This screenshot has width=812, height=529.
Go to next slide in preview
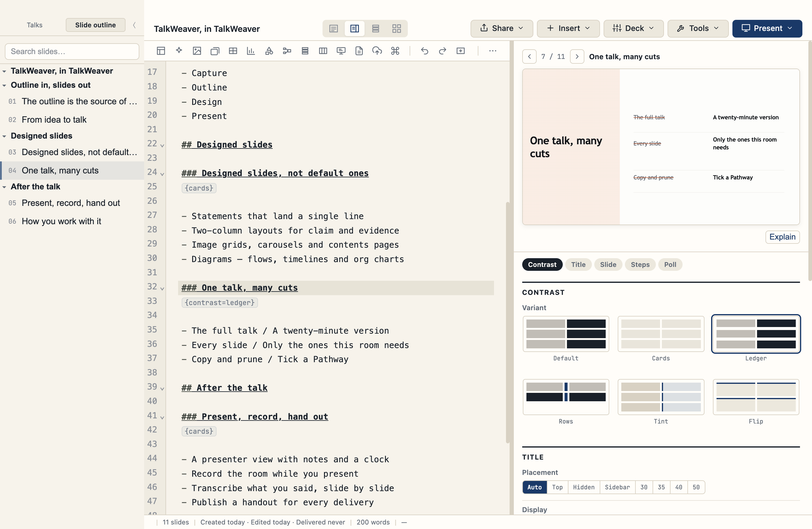[577, 57]
